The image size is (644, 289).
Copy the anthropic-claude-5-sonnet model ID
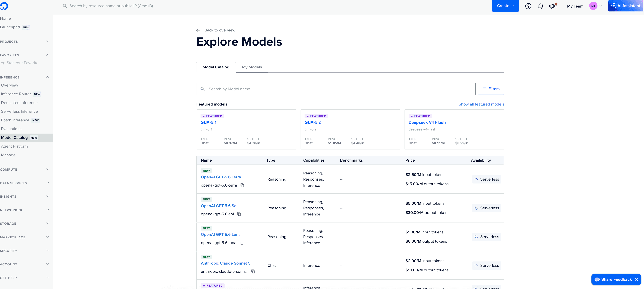[x=253, y=272]
